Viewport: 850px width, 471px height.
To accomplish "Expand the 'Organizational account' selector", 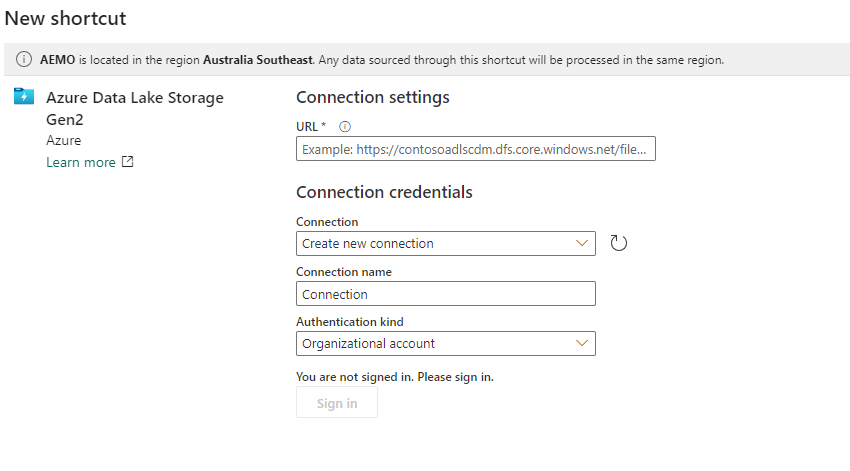I will [x=446, y=343].
